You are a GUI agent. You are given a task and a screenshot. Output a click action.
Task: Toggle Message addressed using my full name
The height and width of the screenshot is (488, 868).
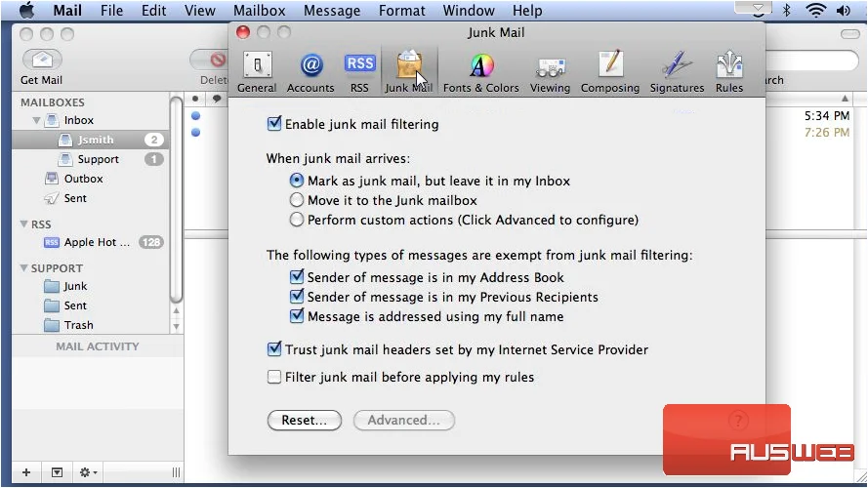click(x=297, y=315)
